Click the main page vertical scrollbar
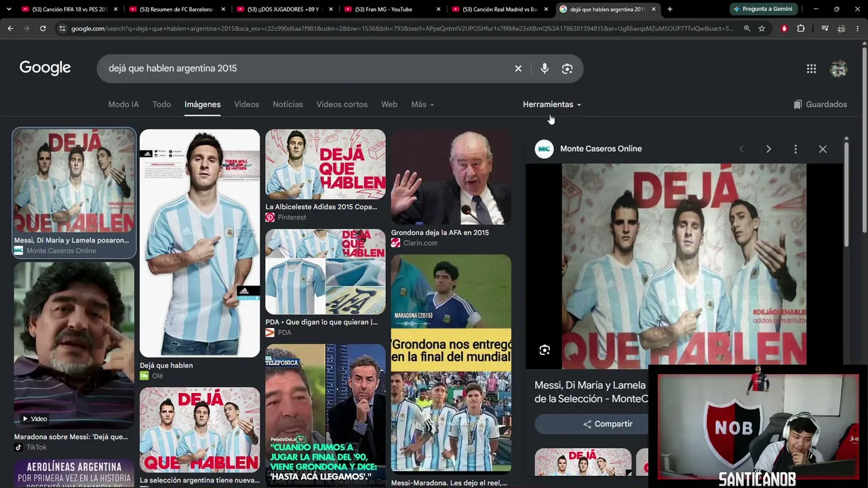Viewport: 868px width, 488px height. click(x=864, y=139)
